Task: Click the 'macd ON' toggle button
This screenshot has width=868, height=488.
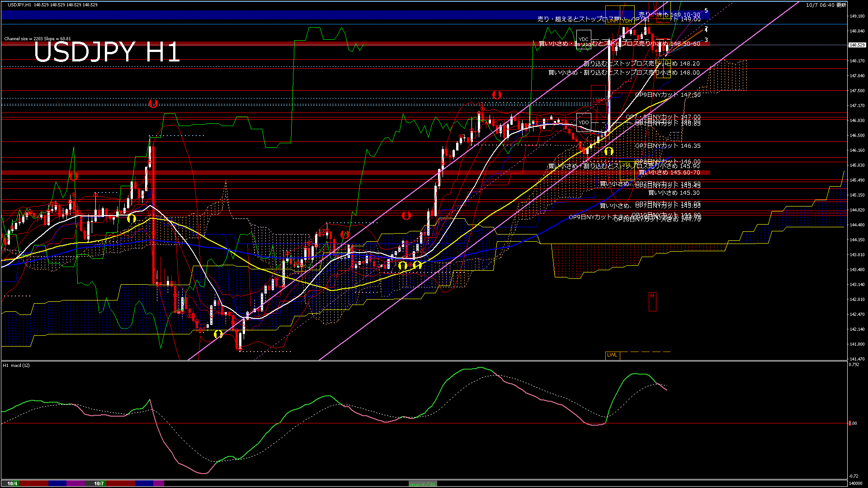Action: click(423, 483)
